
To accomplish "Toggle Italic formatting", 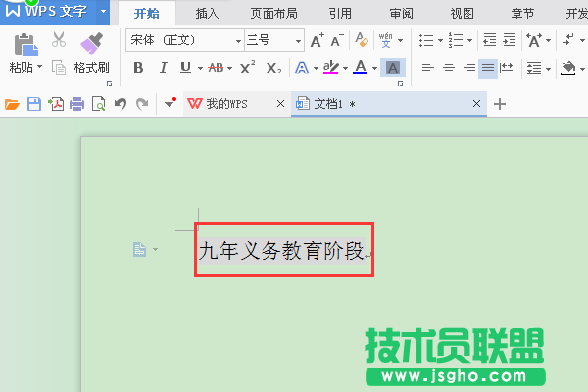I will pos(163,68).
